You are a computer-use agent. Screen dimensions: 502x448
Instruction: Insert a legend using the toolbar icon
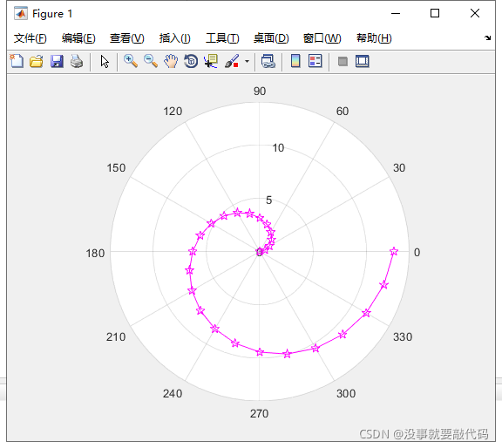click(x=315, y=61)
